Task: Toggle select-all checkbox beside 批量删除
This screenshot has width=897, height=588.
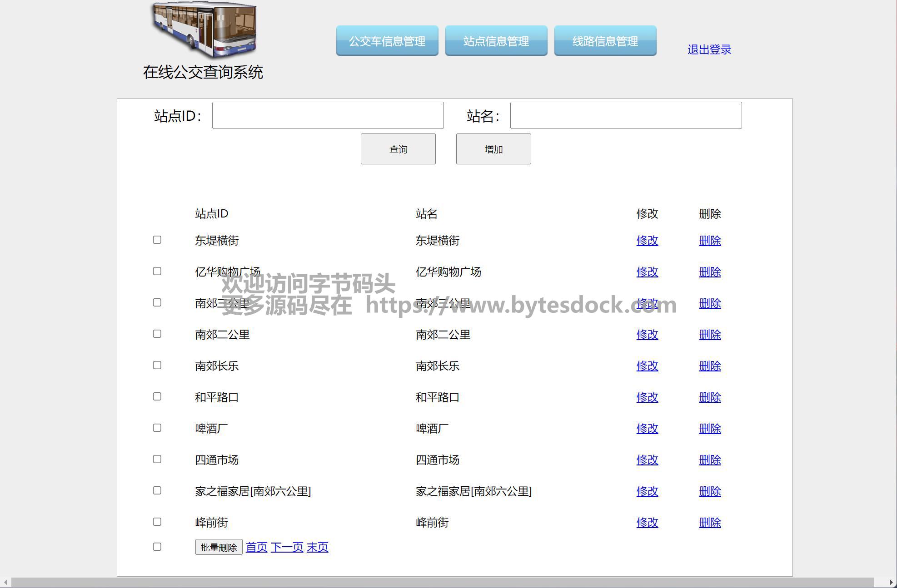Action: [157, 547]
